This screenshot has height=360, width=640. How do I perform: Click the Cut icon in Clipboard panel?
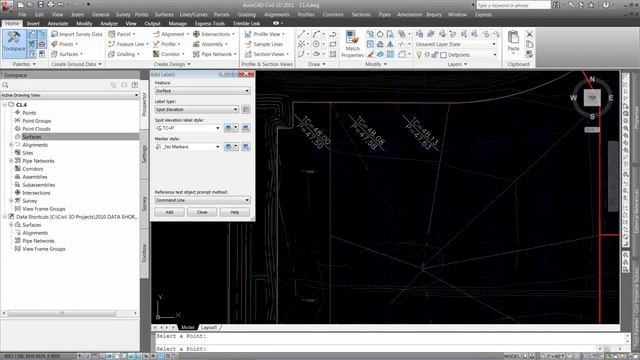529,34
